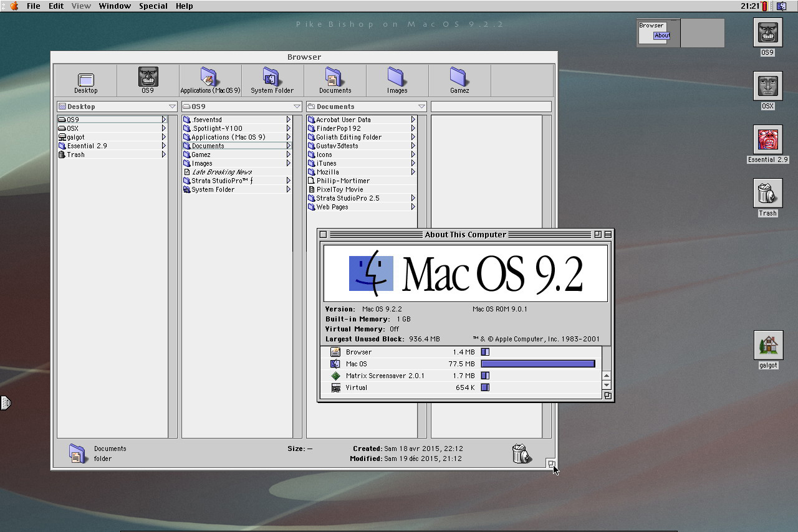
Task: Expand the Essential 2.9 row arrow
Action: (164, 146)
